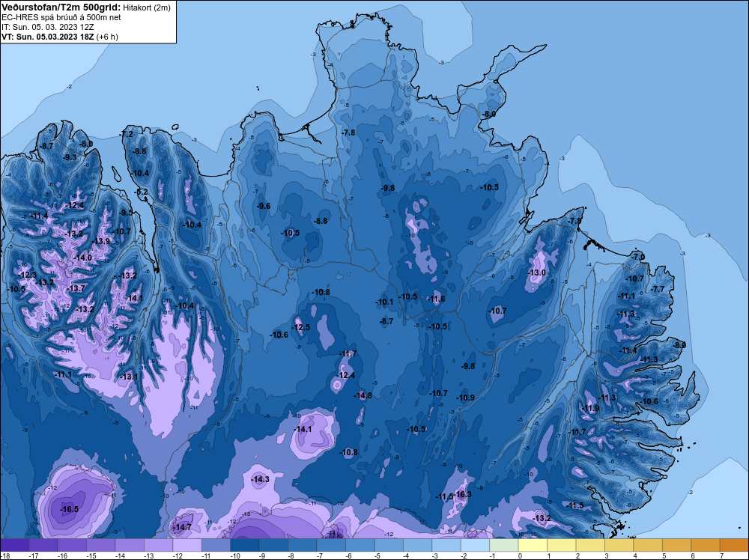Select the 'IT: Sun. 05. 03. 2023 12Z' line

pyautogui.click(x=47, y=27)
